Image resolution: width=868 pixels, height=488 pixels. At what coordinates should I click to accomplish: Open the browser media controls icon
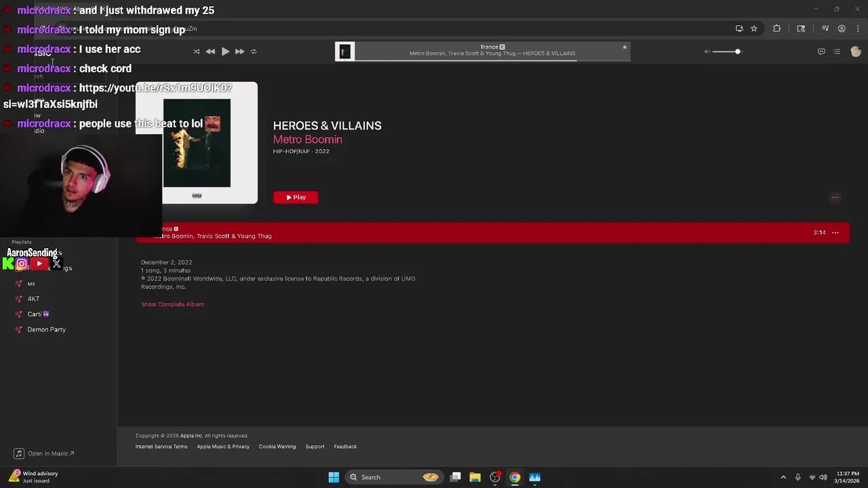825,28
